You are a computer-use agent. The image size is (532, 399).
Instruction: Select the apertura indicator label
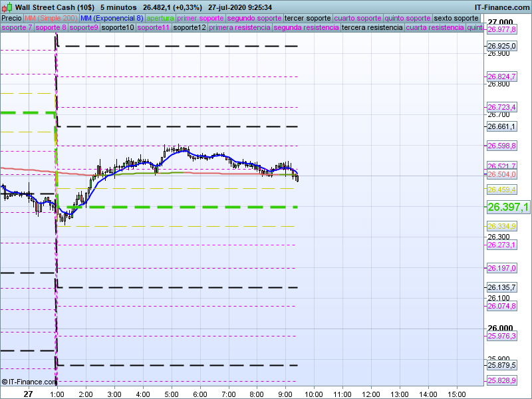(160, 18)
